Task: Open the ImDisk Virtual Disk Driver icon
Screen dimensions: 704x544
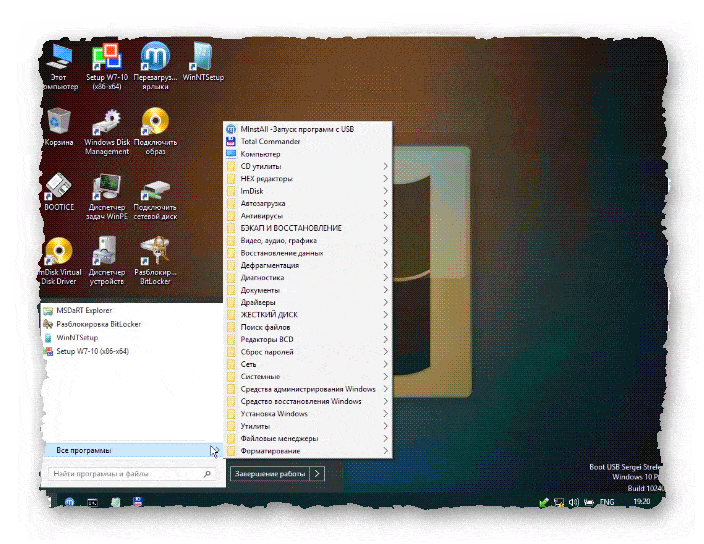Action: (59, 261)
